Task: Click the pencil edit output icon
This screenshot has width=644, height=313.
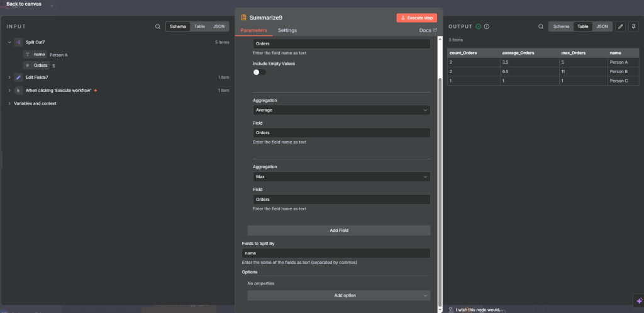Action: [621, 27]
